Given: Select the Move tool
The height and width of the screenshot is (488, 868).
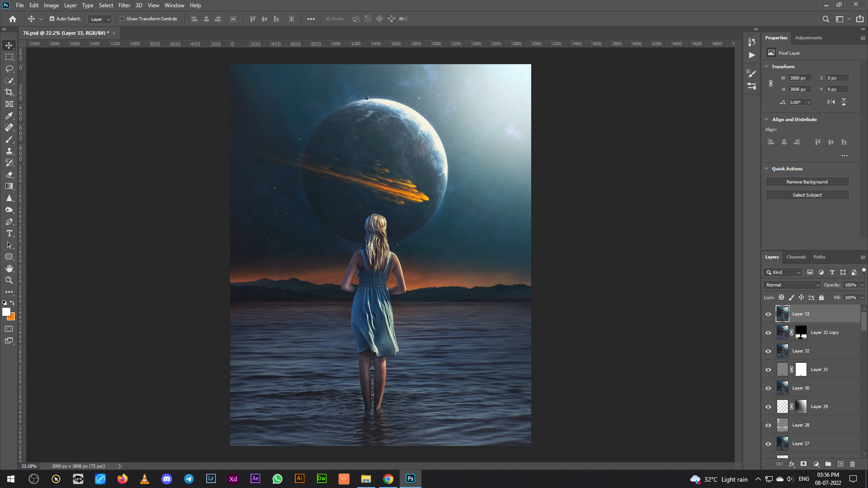Looking at the screenshot, I should click(9, 45).
